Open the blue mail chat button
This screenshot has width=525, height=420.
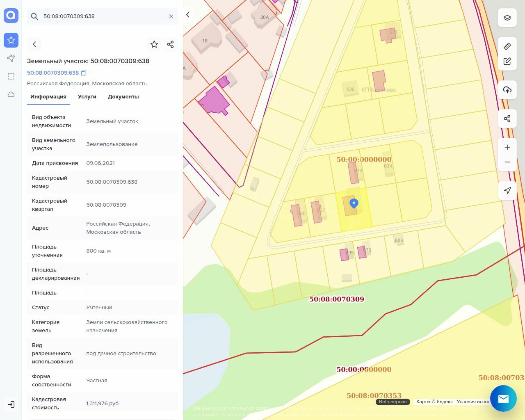(503, 398)
